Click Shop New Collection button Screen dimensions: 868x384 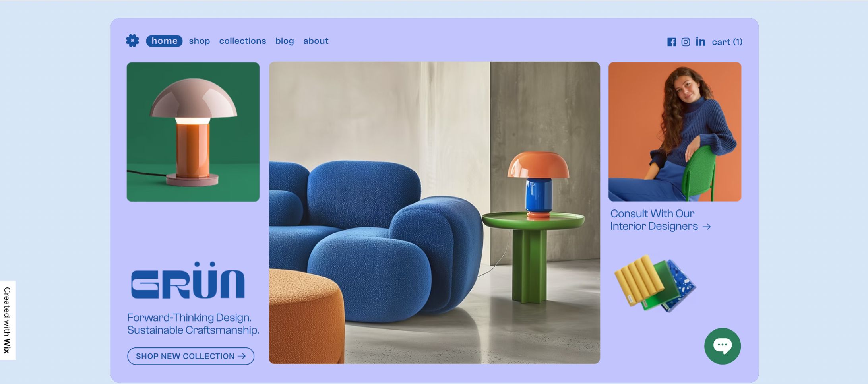coord(191,356)
